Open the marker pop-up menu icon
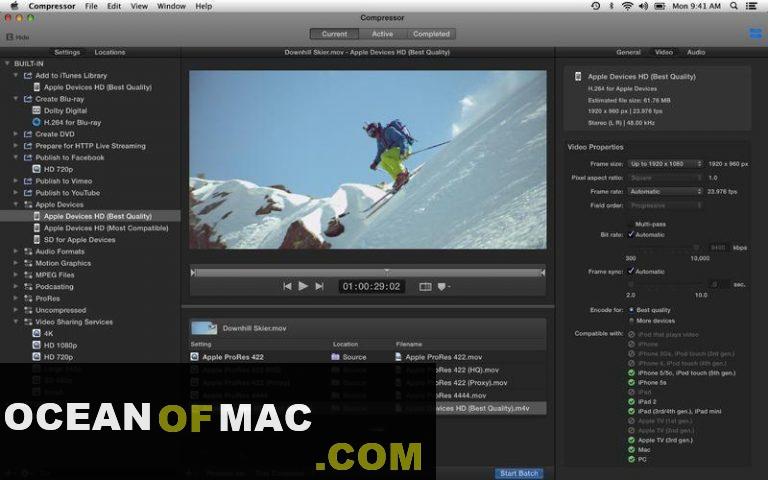The width and height of the screenshot is (768, 480). tap(443, 287)
